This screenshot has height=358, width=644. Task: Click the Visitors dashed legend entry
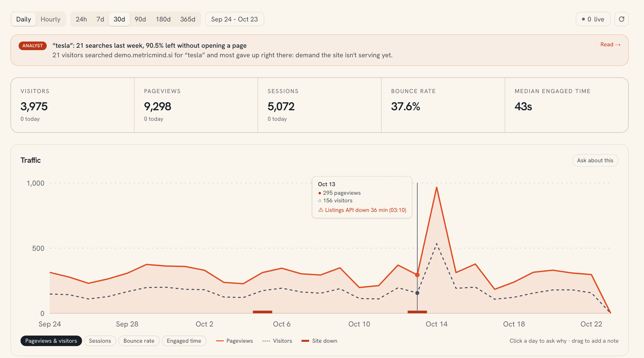click(277, 341)
